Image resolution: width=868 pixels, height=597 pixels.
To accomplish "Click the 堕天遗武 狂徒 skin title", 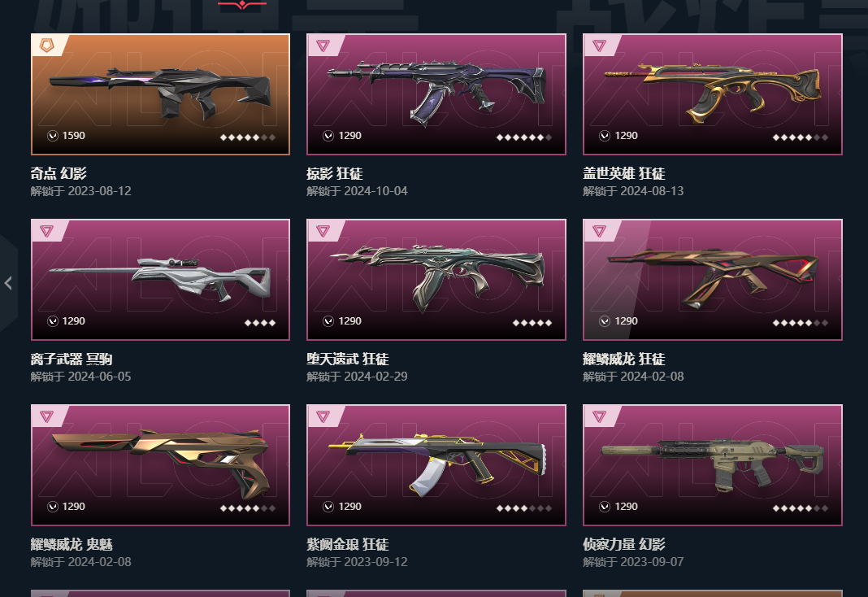I will [348, 359].
